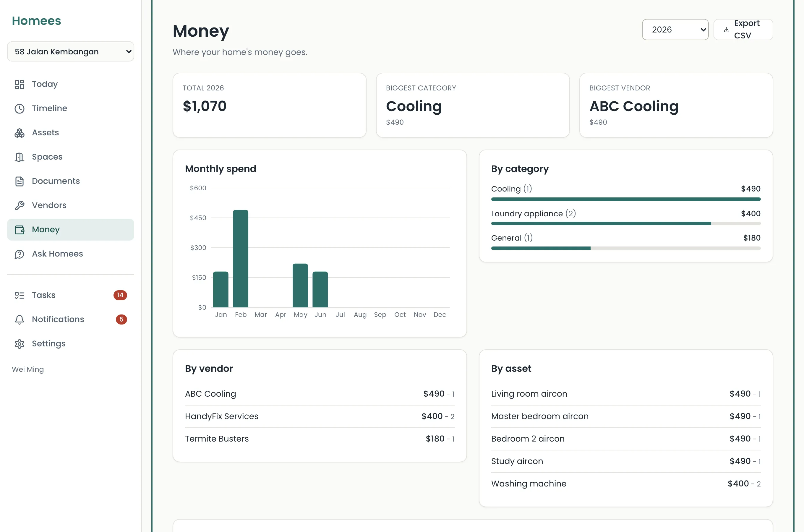Open Settings
804x532 pixels.
point(71,344)
